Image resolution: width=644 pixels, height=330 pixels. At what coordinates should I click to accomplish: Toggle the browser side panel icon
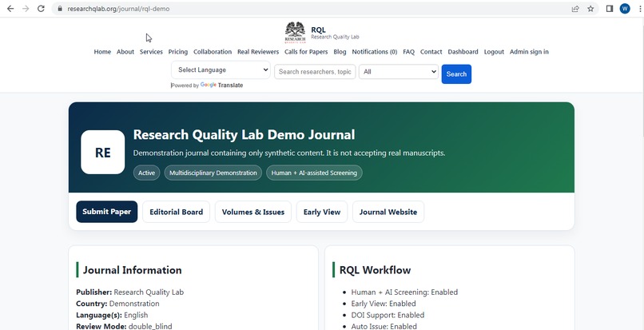610,9
